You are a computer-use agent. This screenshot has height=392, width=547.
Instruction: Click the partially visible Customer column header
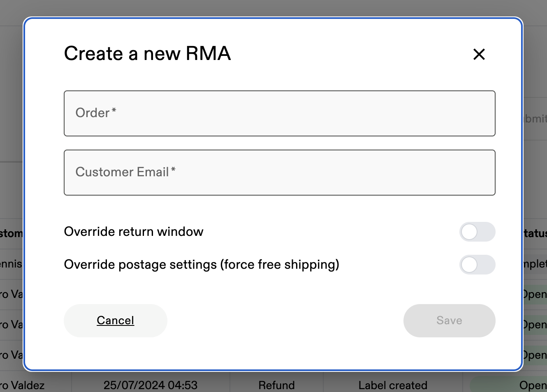12,233
